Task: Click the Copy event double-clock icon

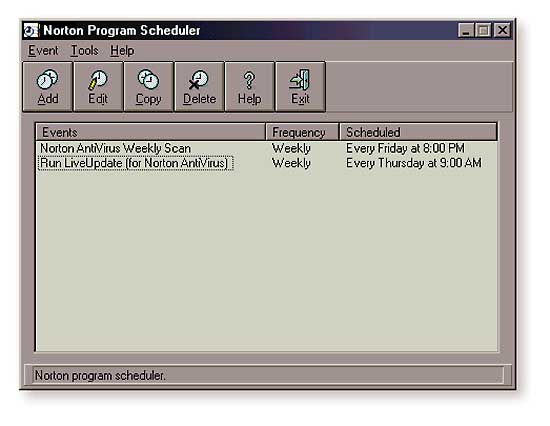Action: 148,79
